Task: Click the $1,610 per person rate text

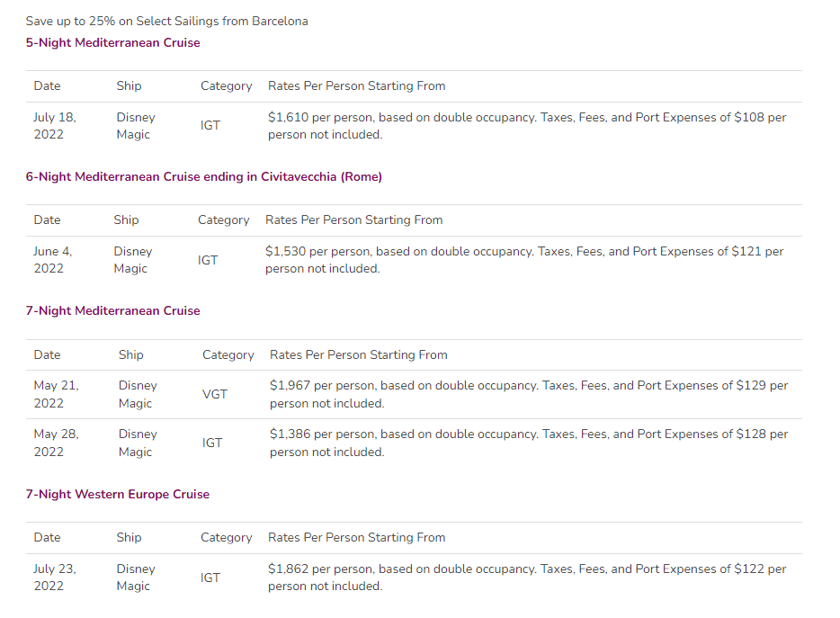Action: (x=527, y=126)
